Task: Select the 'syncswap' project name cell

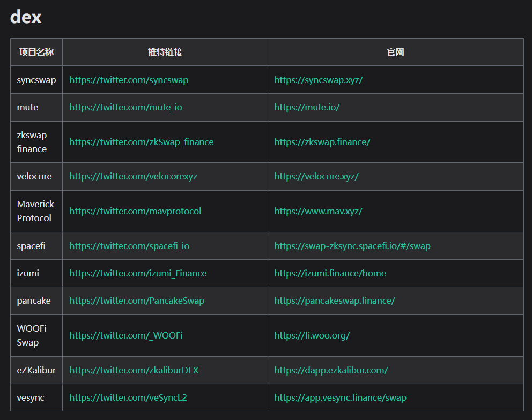Action: click(36, 80)
